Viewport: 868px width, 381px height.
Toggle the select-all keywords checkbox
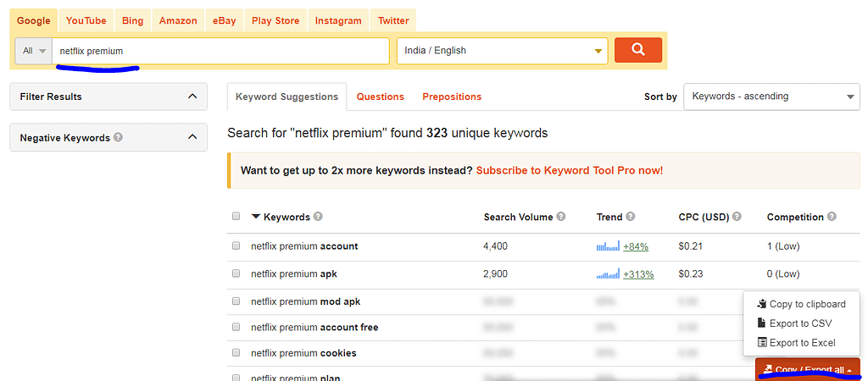pyautogui.click(x=236, y=216)
